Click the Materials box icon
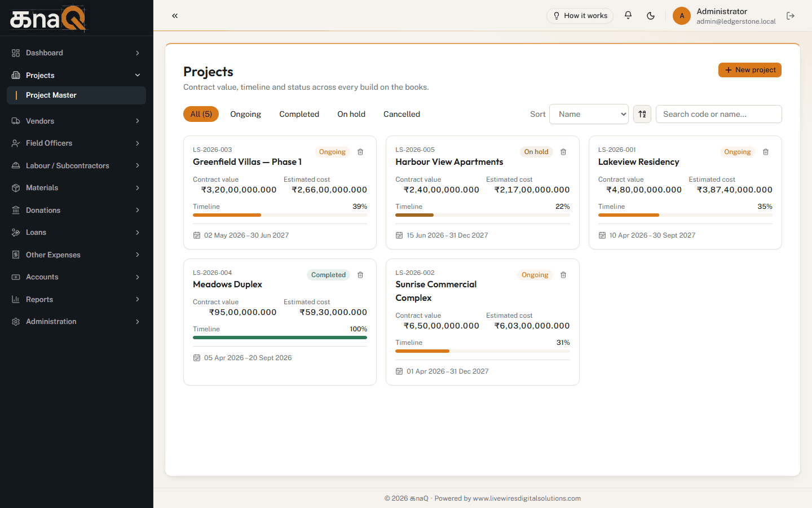 tap(16, 188)
